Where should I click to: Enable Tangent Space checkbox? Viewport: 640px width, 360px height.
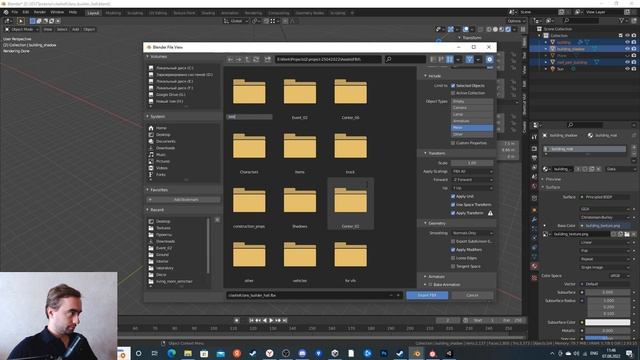point(453,267)
